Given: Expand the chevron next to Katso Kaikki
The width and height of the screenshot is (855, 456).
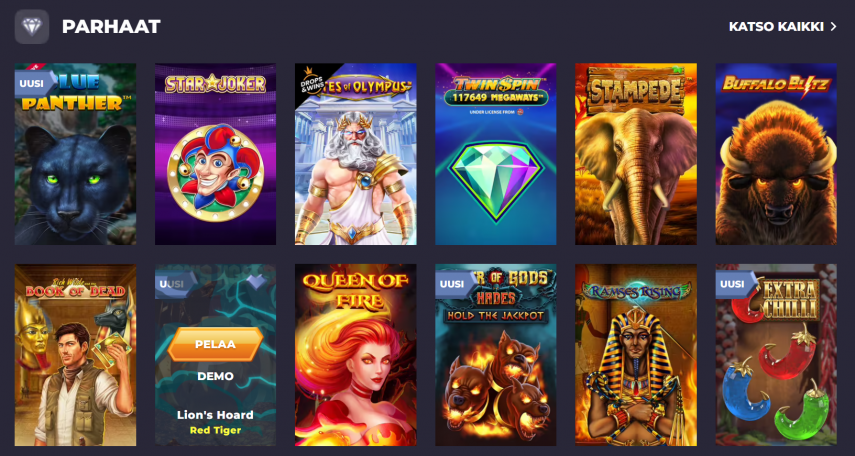Looking at the screenshot, I should coord(833,27).
